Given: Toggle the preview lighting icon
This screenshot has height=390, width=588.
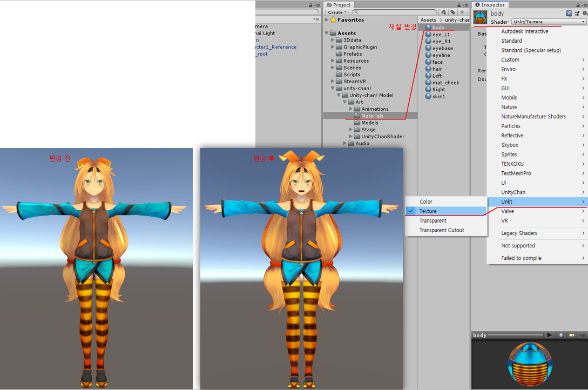Looking at the screenshot, I should coord(571,335).
